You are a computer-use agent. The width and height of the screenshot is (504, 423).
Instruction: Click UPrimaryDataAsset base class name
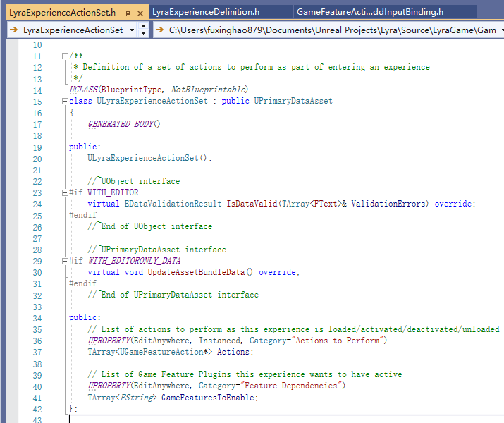coord(293,101)
